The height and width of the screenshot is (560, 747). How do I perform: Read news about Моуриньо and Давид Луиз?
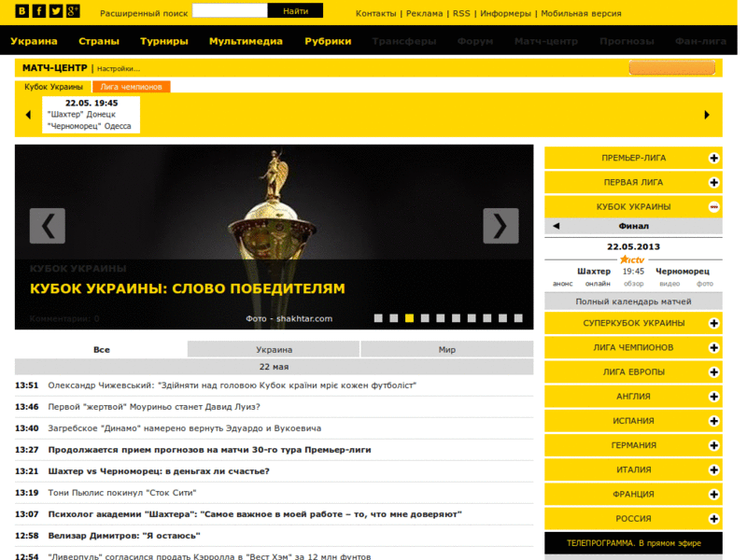[154, 407]
